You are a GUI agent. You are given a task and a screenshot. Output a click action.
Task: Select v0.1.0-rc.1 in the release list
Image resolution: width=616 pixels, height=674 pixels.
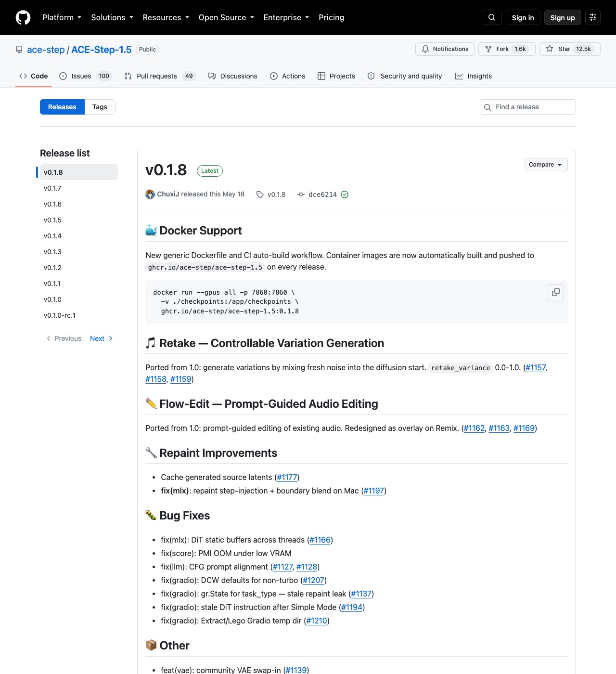[x=78, y=315]
